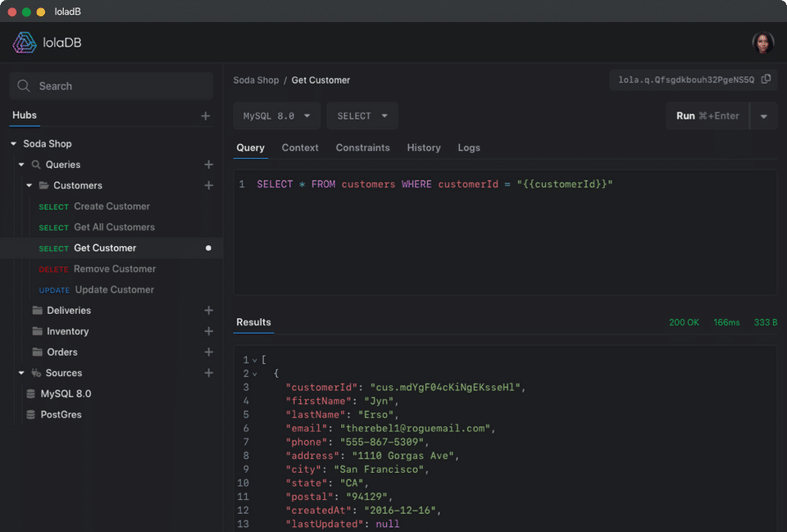Open the user profile avatar
This screenshot has width=787, height=532.
click(762, 43)
